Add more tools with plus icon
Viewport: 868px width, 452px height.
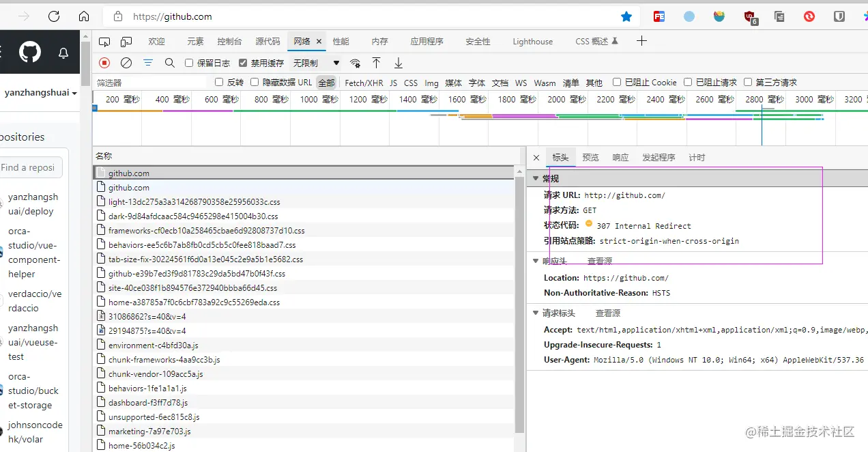(x=641, y=41)
